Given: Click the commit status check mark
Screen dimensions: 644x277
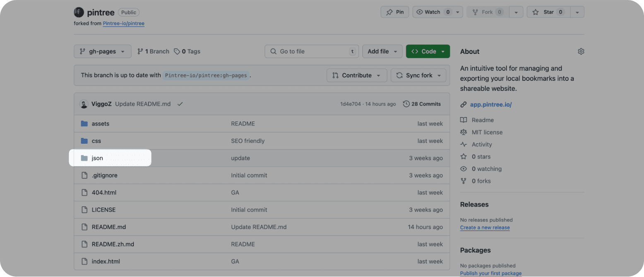Looking at the screenshot, I should (x=180, y=104).
